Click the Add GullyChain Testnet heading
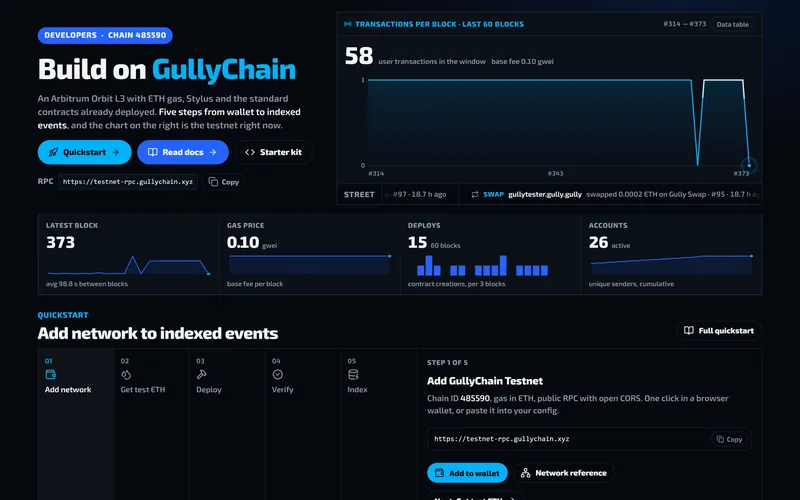Image resolution: width=800 pixels, height=500 pixels. [x=485, y=381]
